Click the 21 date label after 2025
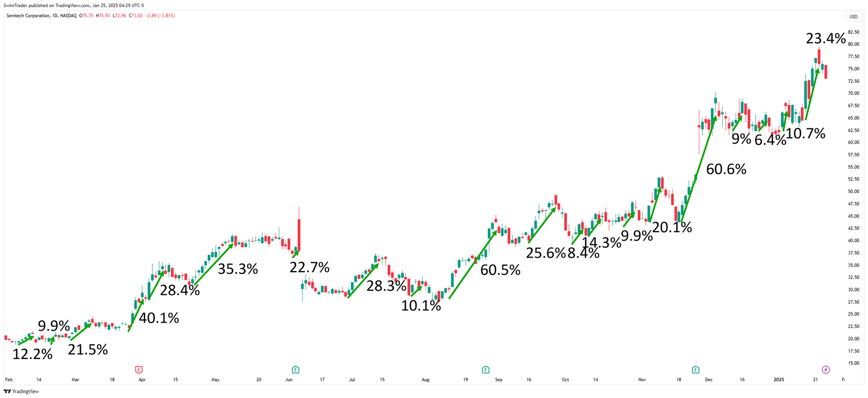This screenshot has width=868, height=398. tap(815, 380)
